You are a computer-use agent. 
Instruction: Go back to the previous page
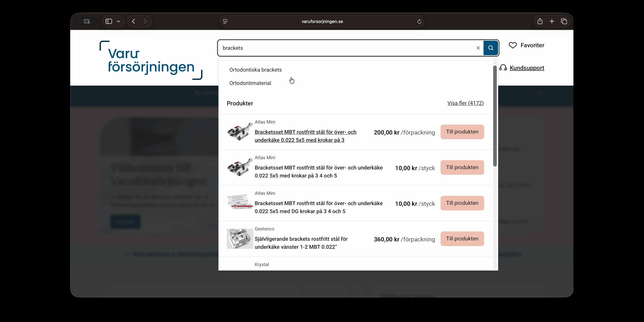coord(133,21)
